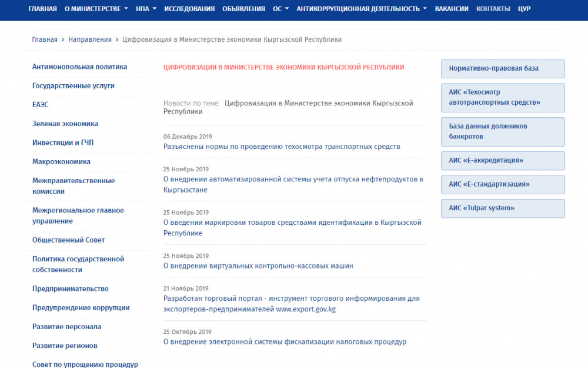588x368 pixels.
Task: Click «База данных должников банкротов» button
Action: click(503, 131)
